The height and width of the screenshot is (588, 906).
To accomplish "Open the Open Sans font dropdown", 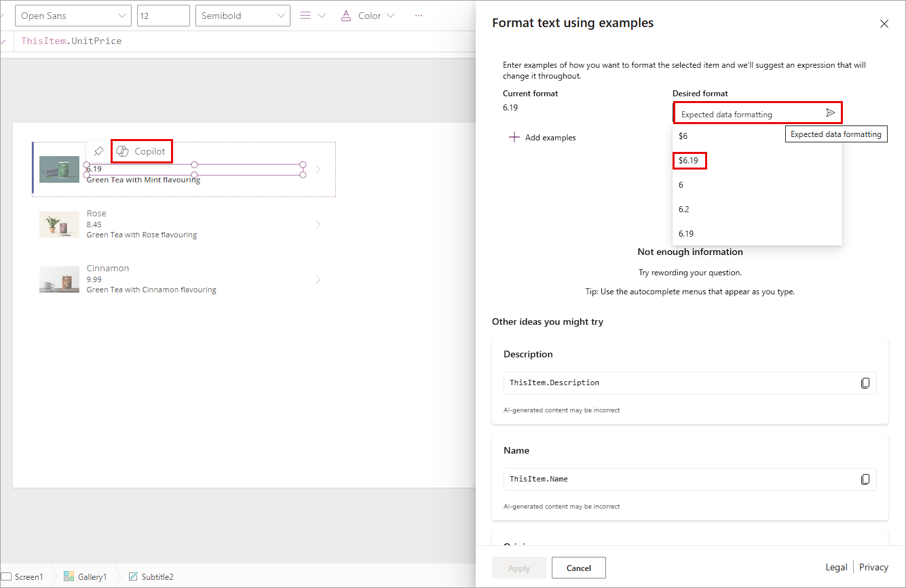I will coord(73,16).
